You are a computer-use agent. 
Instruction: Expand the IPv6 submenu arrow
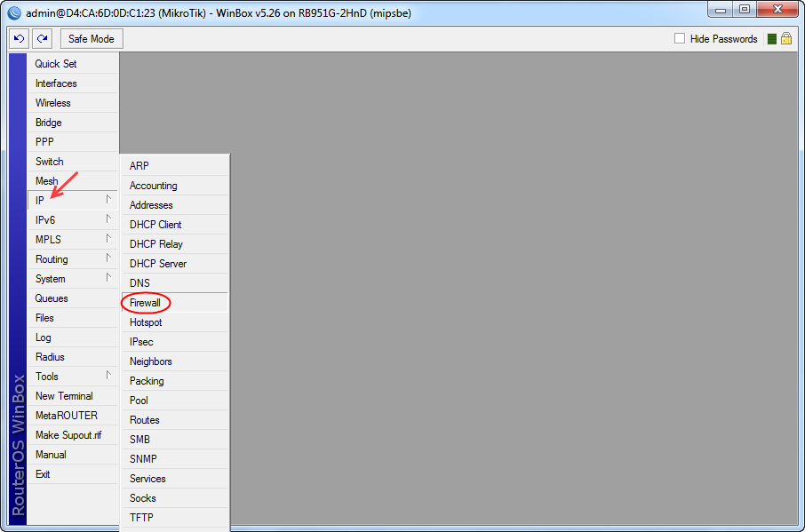tap(108, 219)
